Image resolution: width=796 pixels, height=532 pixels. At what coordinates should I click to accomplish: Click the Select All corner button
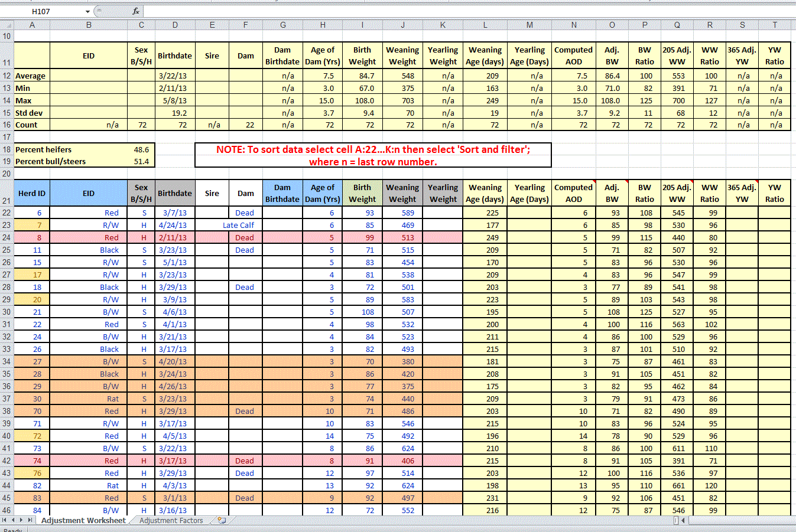(x=7, y=25)
